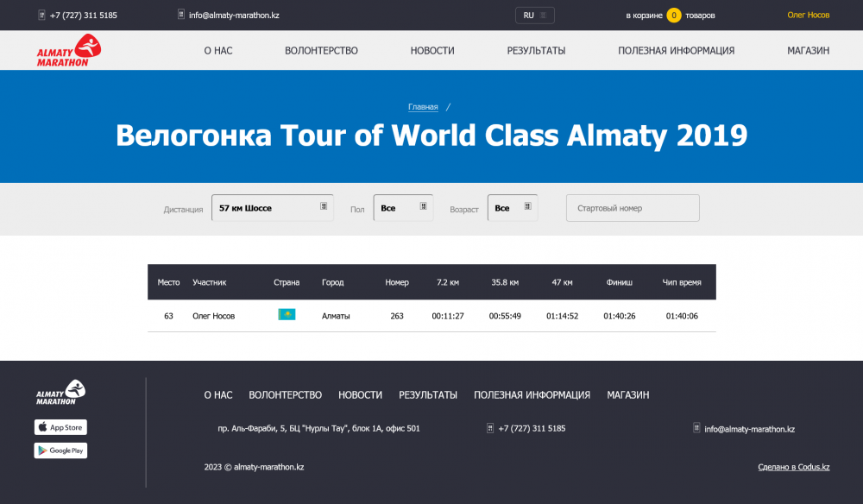Open the Результаты menu in header
This screenshot has height=504, width=863.
(x=536, y=51)
